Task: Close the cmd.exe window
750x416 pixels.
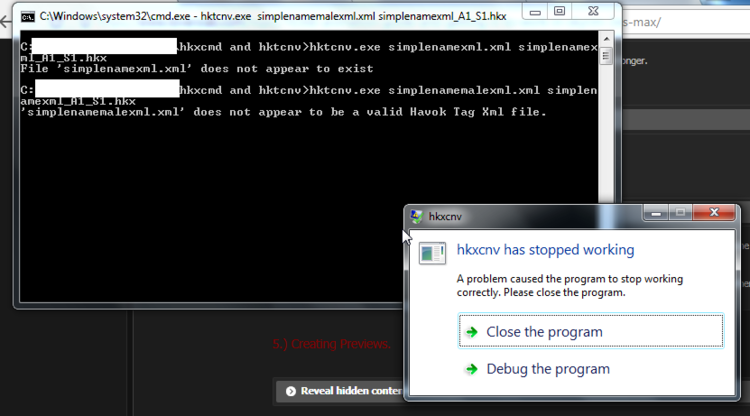Action: tap(593, 11)
